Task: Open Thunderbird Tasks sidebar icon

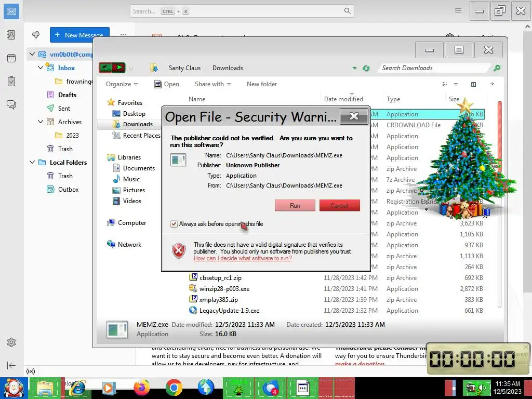Action: [11, 82]
